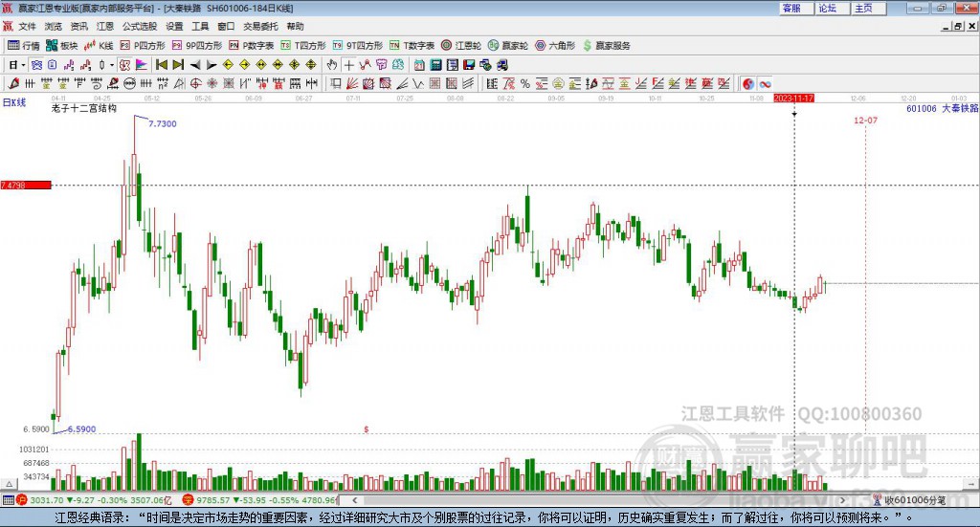
Task: Expand the volume panel triangle button
Action: pos(9,483)
